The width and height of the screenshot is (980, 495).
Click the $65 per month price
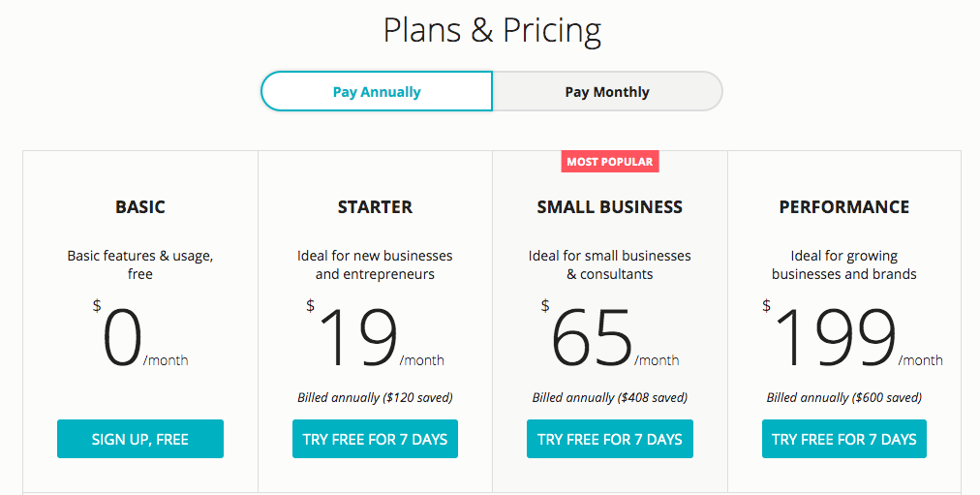pyautogui.click(x=594, y=339)
